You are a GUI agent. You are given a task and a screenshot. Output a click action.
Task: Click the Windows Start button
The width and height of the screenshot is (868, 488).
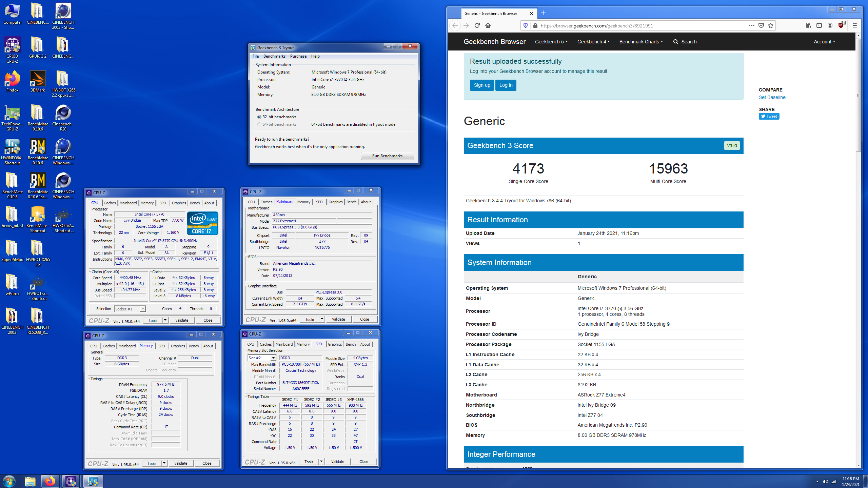pos(9,481)
